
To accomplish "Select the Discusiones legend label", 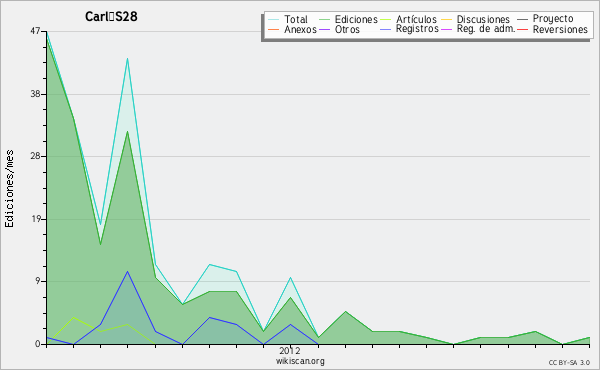I will [x=483, y=19].
